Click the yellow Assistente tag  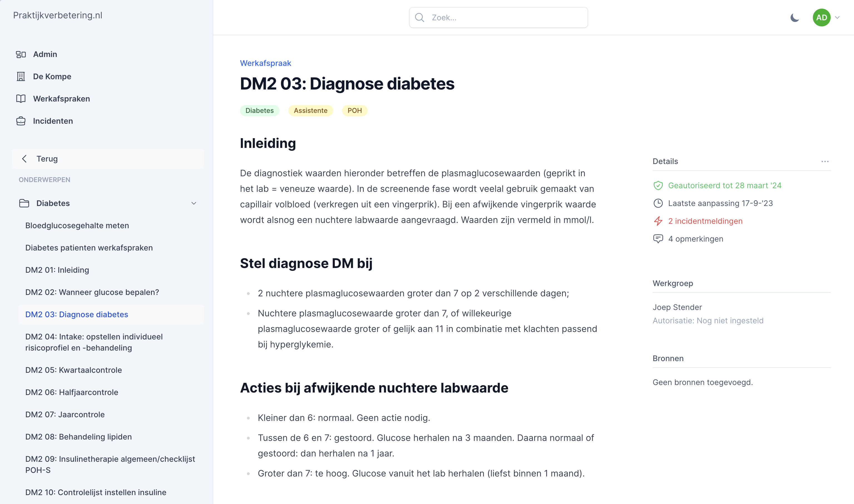pos(311,111)
